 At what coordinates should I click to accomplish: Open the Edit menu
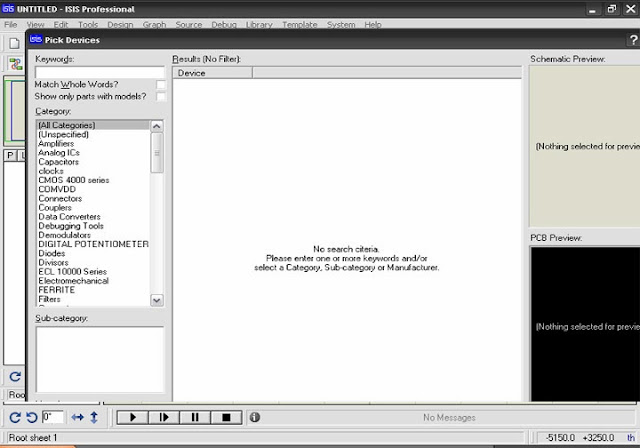[x=61, y=24]
